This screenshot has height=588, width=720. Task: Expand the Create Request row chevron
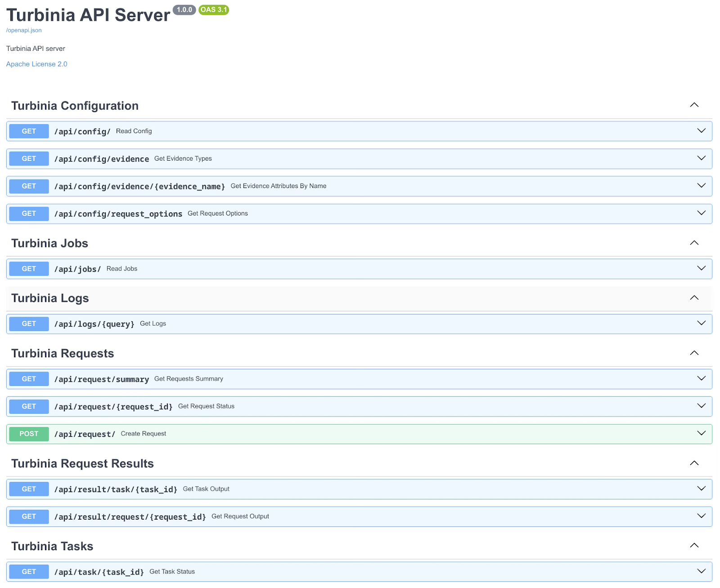point(701,433)
